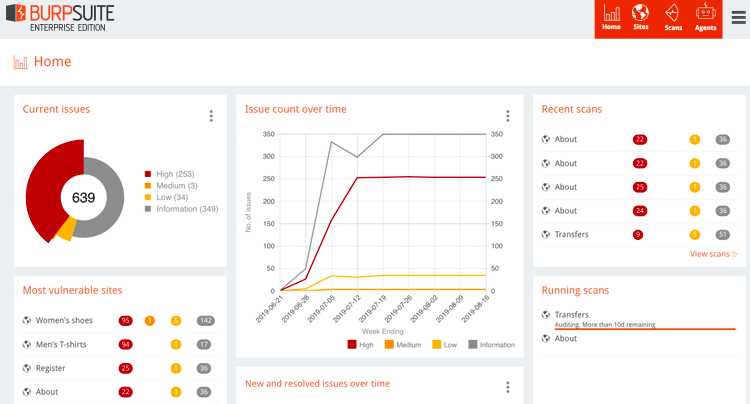
Task: Click the View scans link
Action: 713,254
